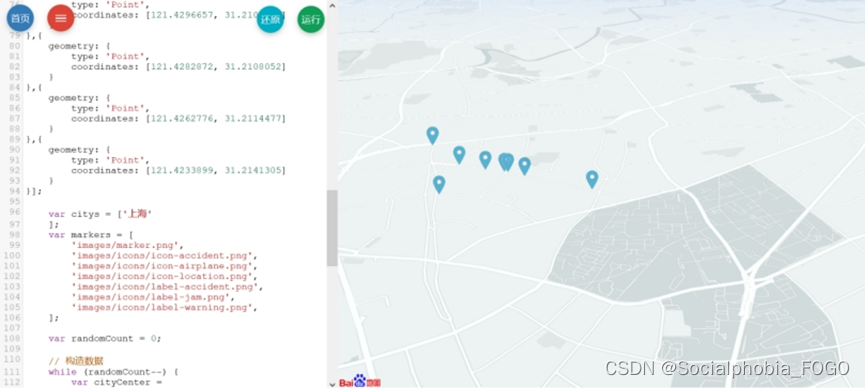Click 'geometry: {' on line 85
The width and height of the screenshot is (865, 388).
[x=79, y=98]
